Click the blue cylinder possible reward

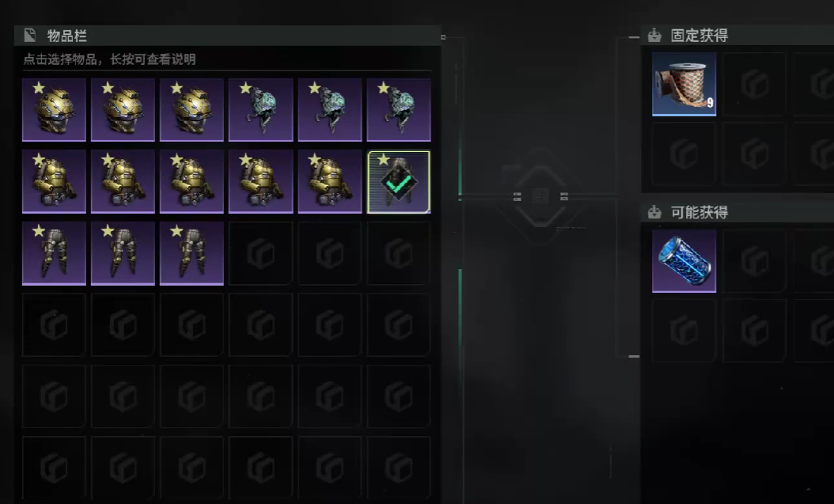pyautogui.click(x=684, y=261)
